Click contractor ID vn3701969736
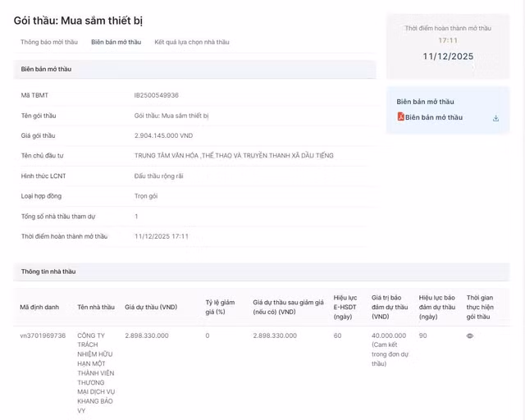 click(43, 336)
